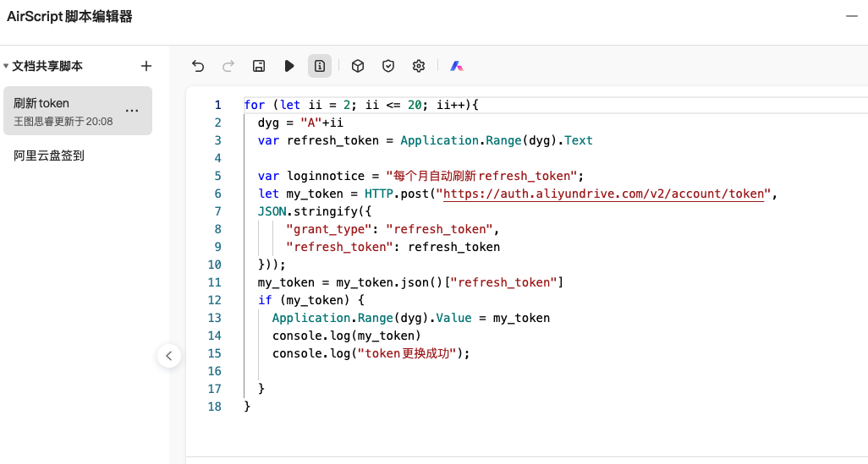
Task: Place cursor on empty line 16
Action: [381, 371]
